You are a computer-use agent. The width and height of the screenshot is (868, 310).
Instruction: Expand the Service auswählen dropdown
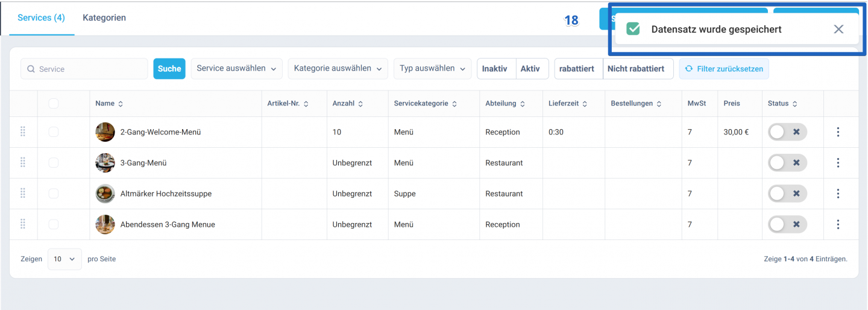237,69
